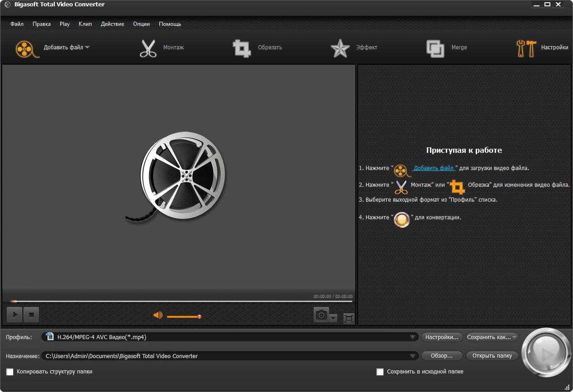Expand the Сохранить как dropdown
573x392 pixels.
click(515, 337)
